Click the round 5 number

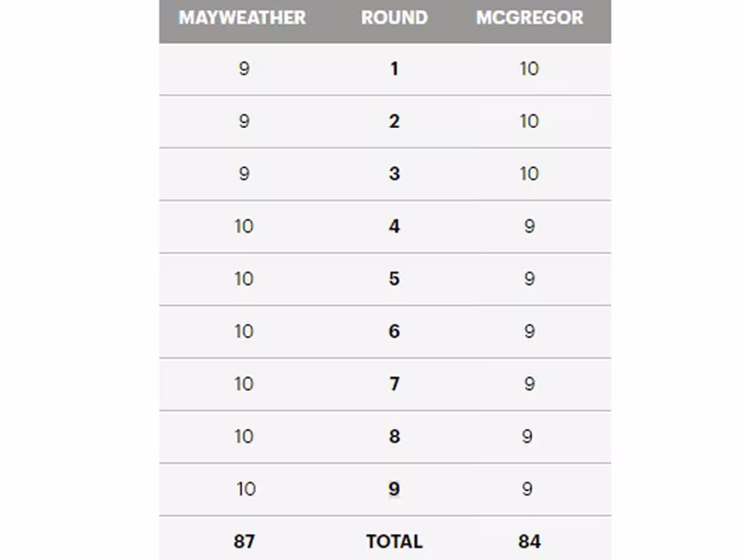click(395, 279)
